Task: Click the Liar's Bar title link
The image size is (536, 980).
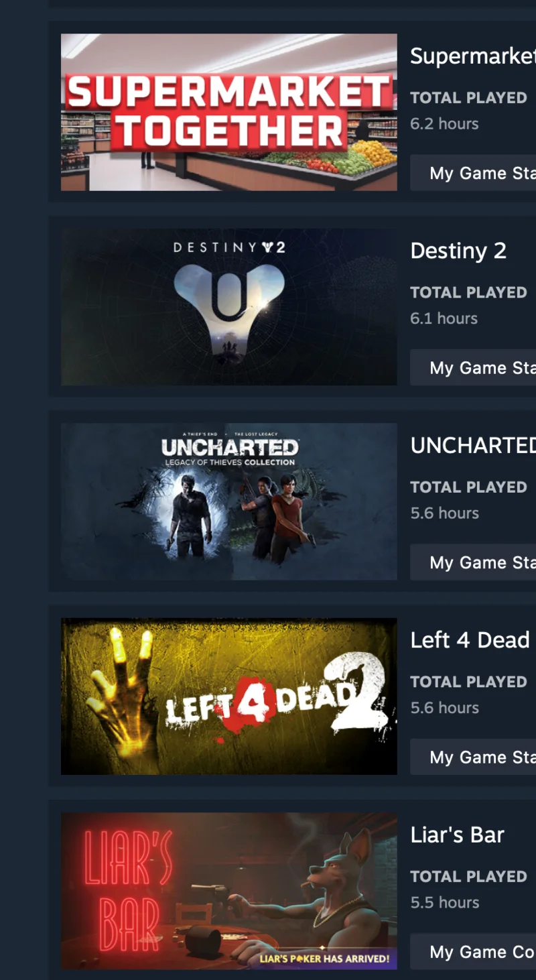Action: 457,835
